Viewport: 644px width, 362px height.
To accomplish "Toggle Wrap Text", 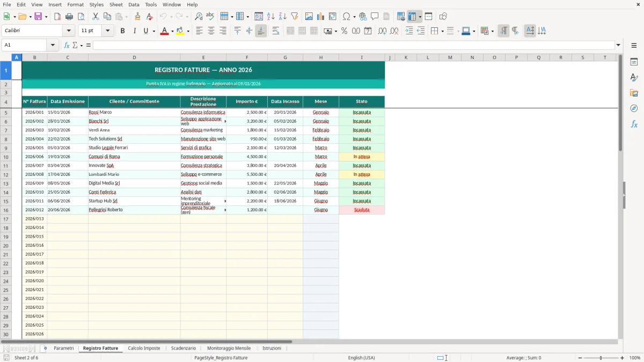I will (276, 31).
